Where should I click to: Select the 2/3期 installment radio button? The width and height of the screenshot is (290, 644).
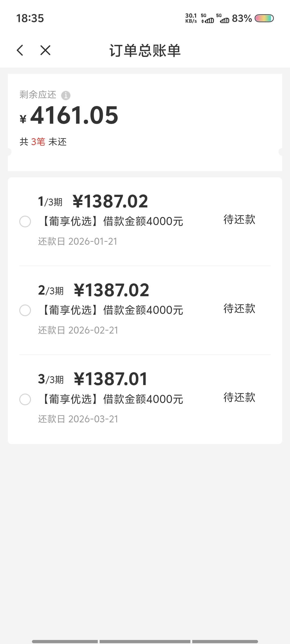click(25, 310)
